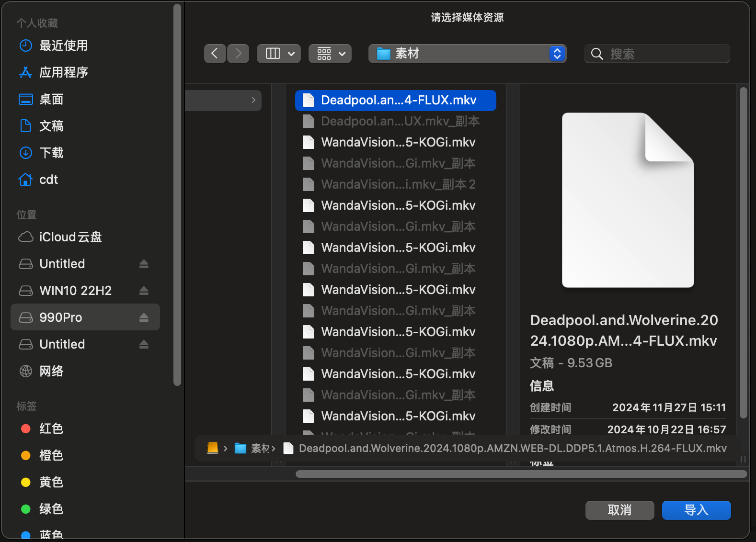Open the grouping options dropdown
The width and height of the screenshot is (756, 542).
(x=330, y=54)
